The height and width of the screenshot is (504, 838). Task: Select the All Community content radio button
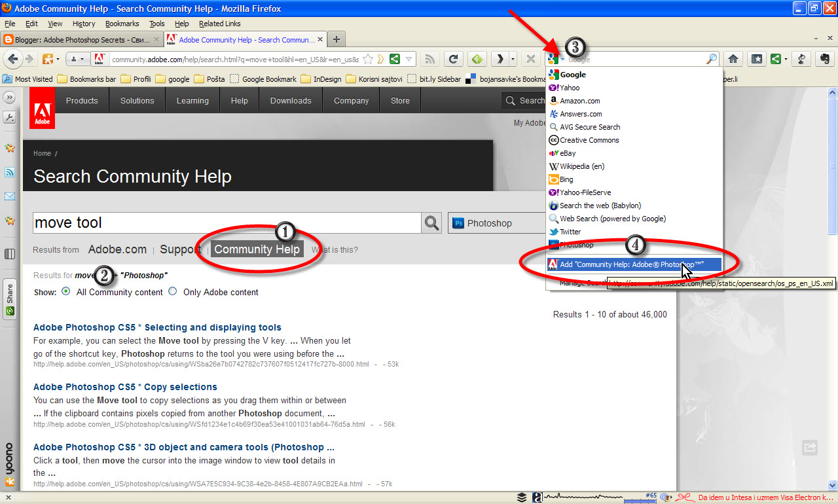(66, 292)
